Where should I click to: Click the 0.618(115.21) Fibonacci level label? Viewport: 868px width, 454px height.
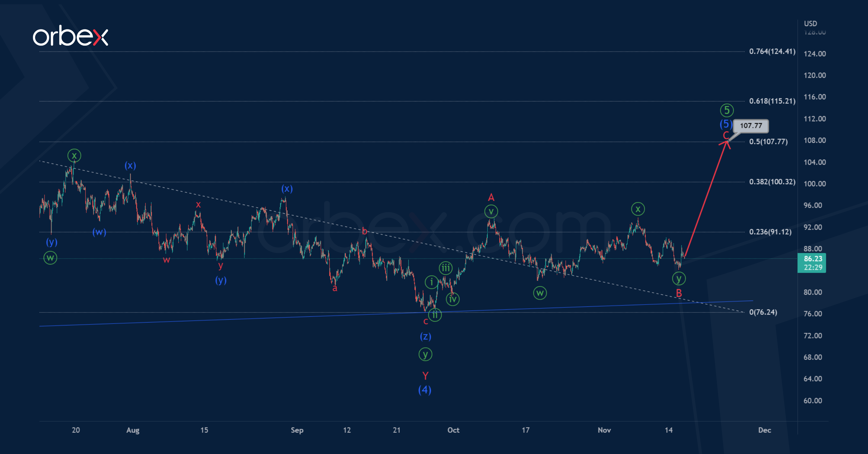point(772,101)
